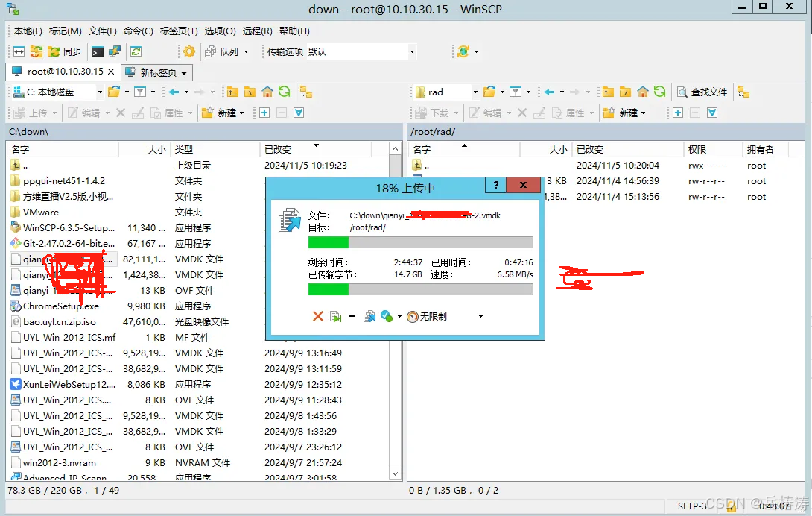The image size is (812, 516).
Task: Select win2012-3.nvram file
Action: (59, 462)
